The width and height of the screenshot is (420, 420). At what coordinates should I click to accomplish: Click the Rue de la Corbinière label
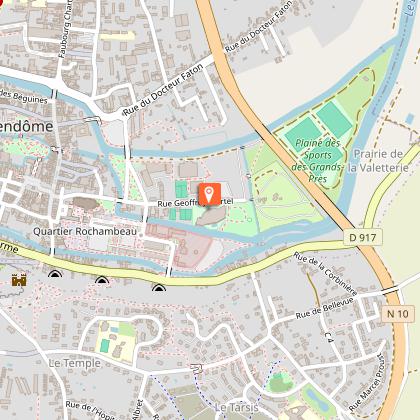coord(325,273)
